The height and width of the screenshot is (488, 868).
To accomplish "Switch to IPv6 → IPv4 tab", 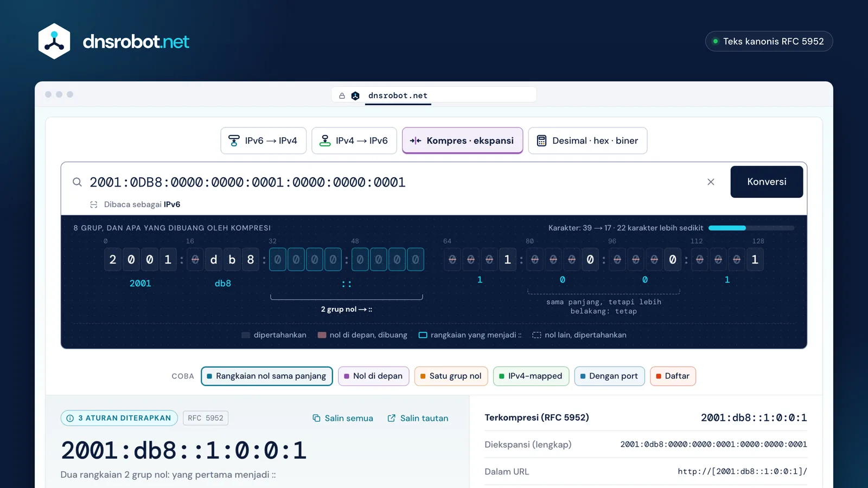I will pos(264,141).
